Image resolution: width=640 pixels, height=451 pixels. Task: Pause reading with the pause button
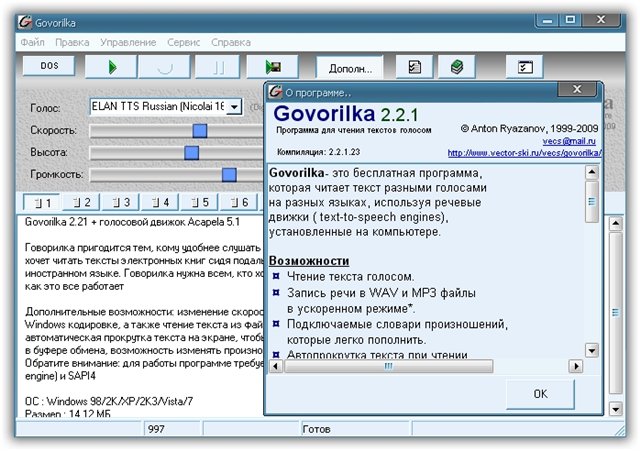coord(218,67)
